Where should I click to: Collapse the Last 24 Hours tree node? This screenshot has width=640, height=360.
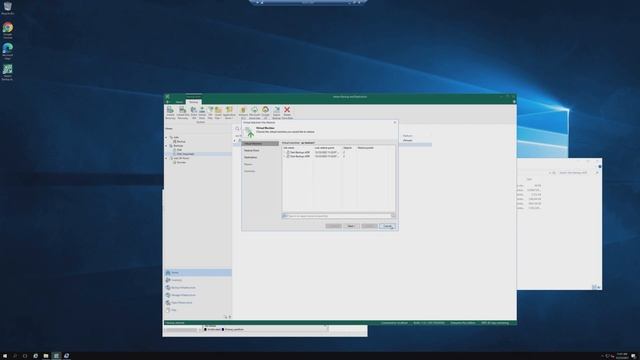tap(167, 158)
